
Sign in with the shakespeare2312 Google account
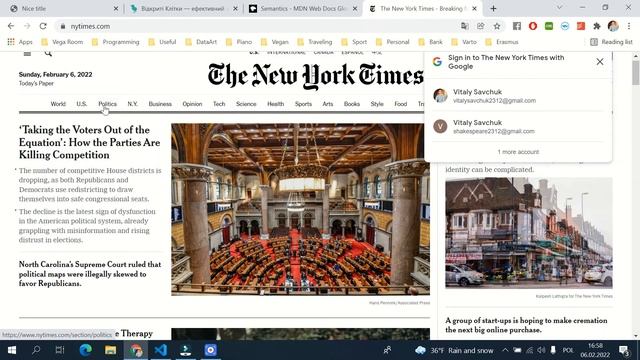tap(518, 127)
